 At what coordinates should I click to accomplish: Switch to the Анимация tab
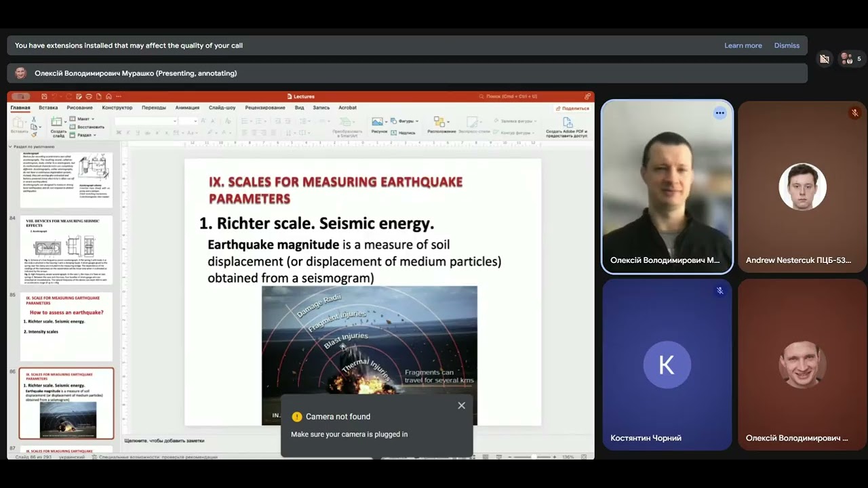pyautogui.click(x=187, y=108)
